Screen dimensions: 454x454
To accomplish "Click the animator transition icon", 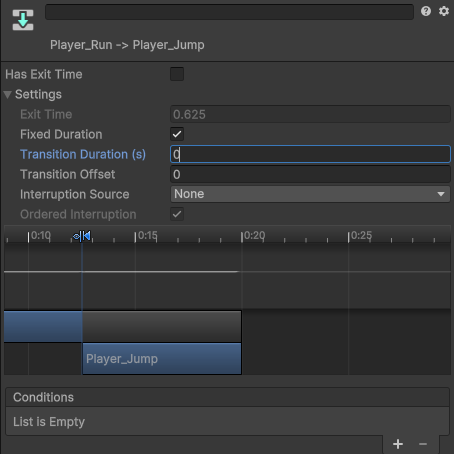I will [23, 20].
